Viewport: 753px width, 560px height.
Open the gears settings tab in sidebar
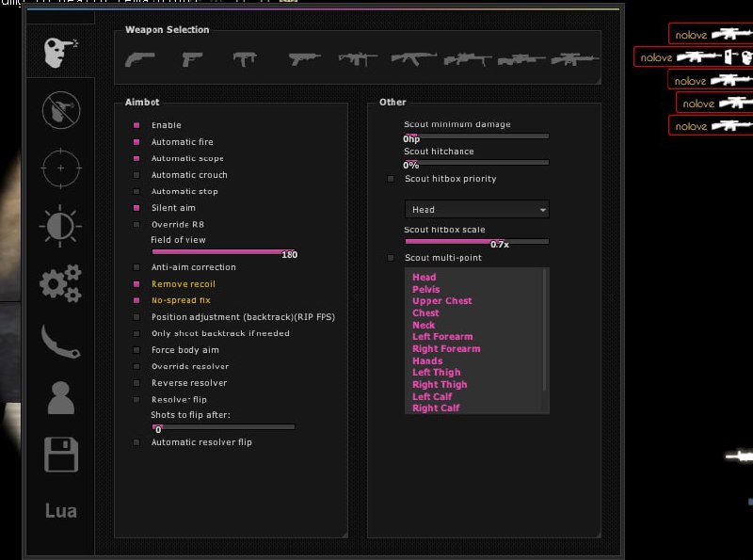pyautogui.click(x=61, y=283)
